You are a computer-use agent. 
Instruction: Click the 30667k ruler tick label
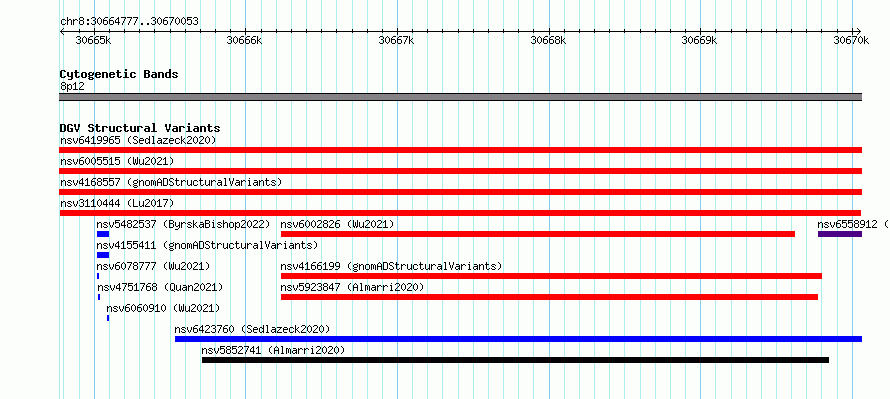[397, 40]
